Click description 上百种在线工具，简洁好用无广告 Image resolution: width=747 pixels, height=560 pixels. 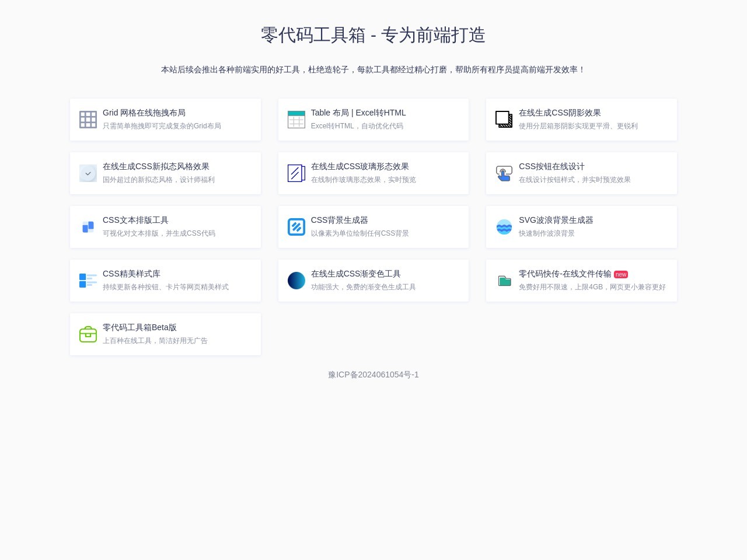coord(155,341)
